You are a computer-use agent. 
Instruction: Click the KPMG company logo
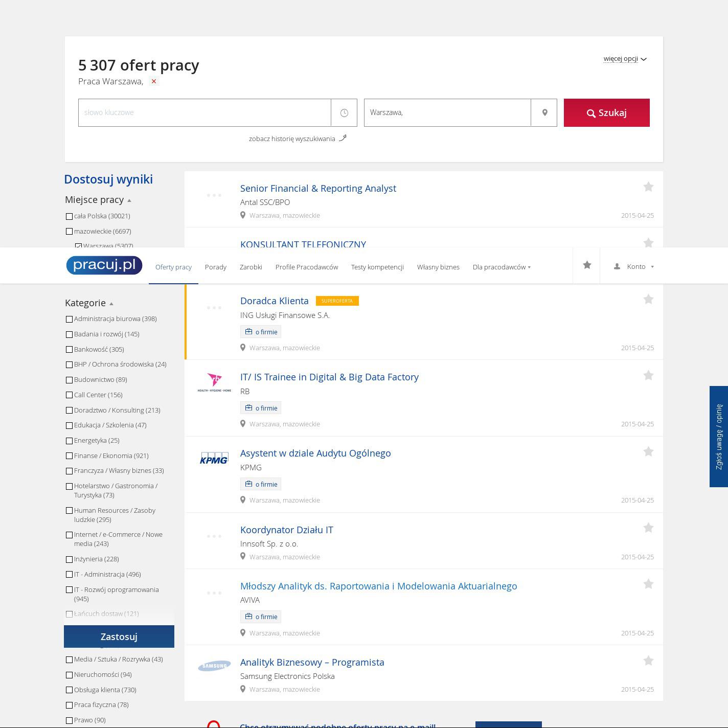[214, 458]
